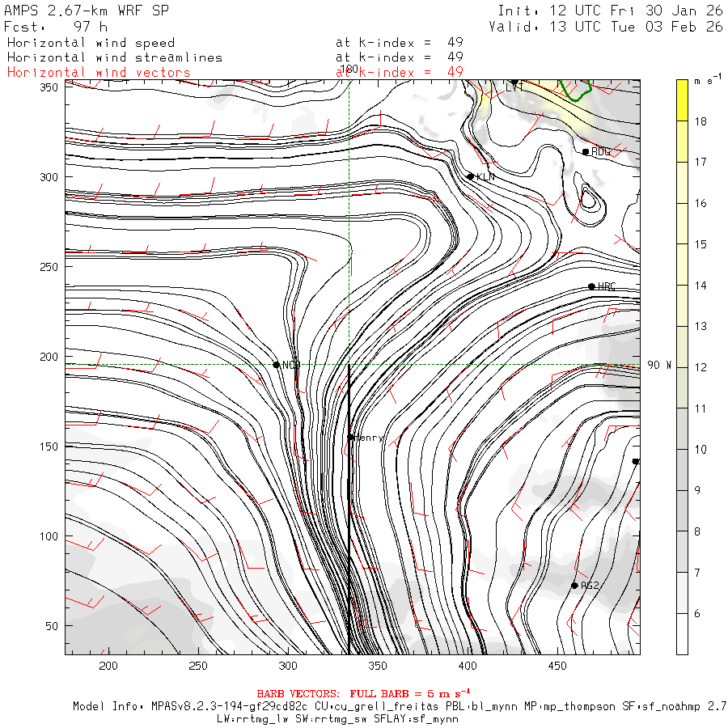Click the NCD station marker

point(277,365)
